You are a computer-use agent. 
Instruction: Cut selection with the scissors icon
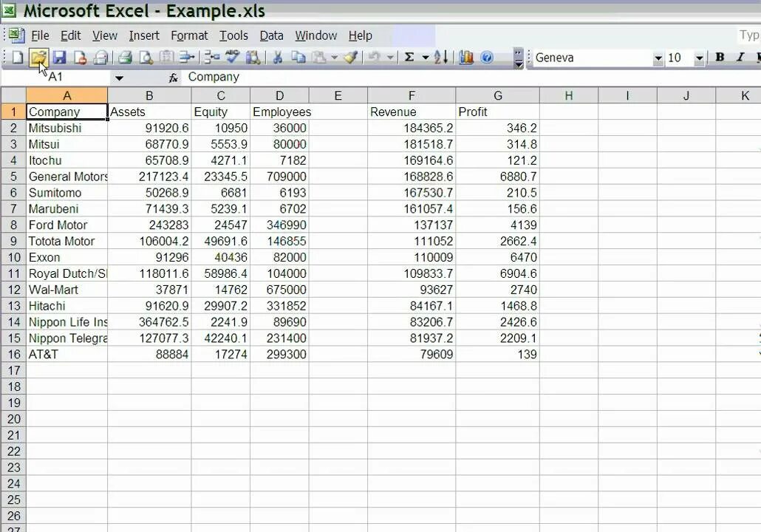click(278, 58)
